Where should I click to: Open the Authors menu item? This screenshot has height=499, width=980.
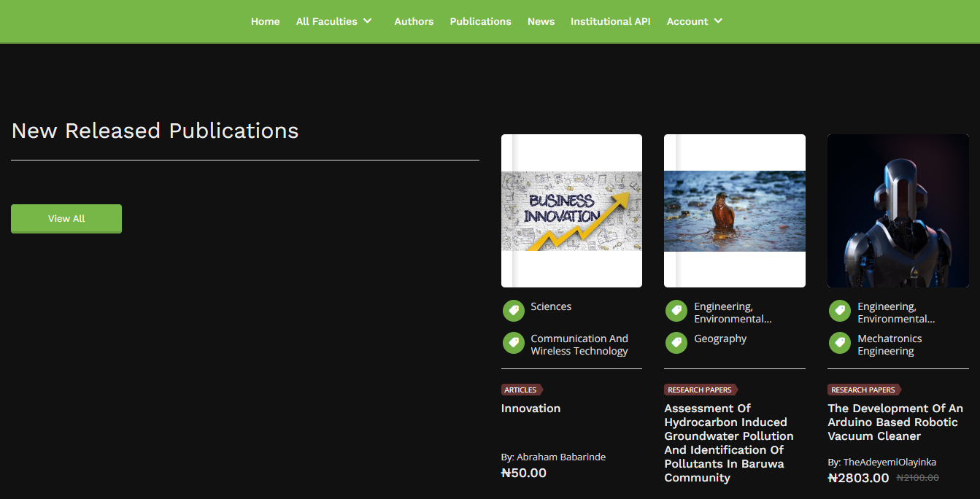(x=414, y=21)
